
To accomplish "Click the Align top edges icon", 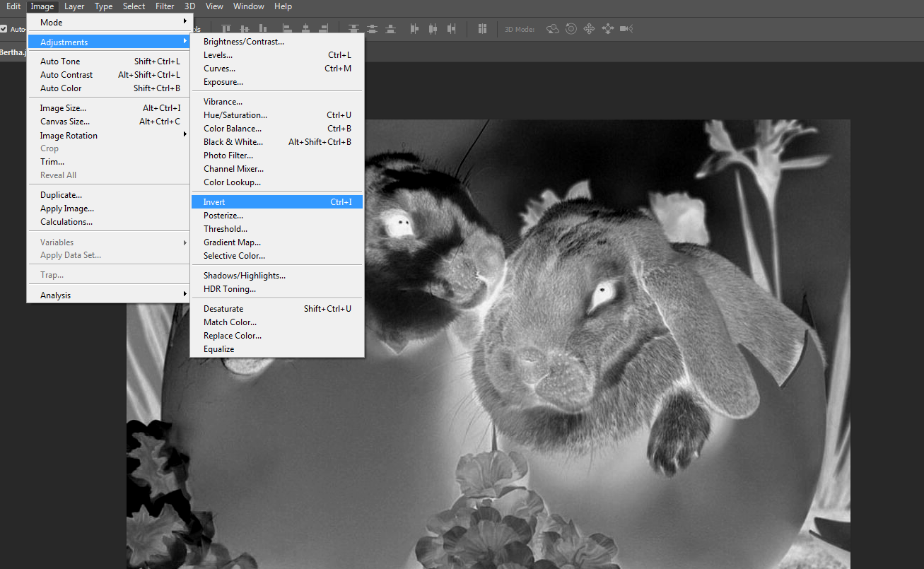I will click(226, 29).
